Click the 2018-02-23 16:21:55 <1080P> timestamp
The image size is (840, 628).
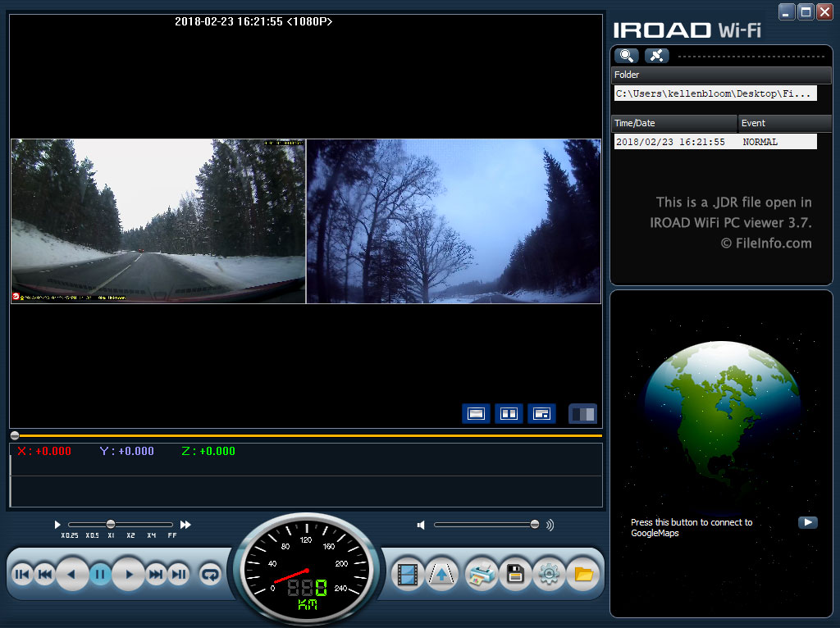click(253, 21)
